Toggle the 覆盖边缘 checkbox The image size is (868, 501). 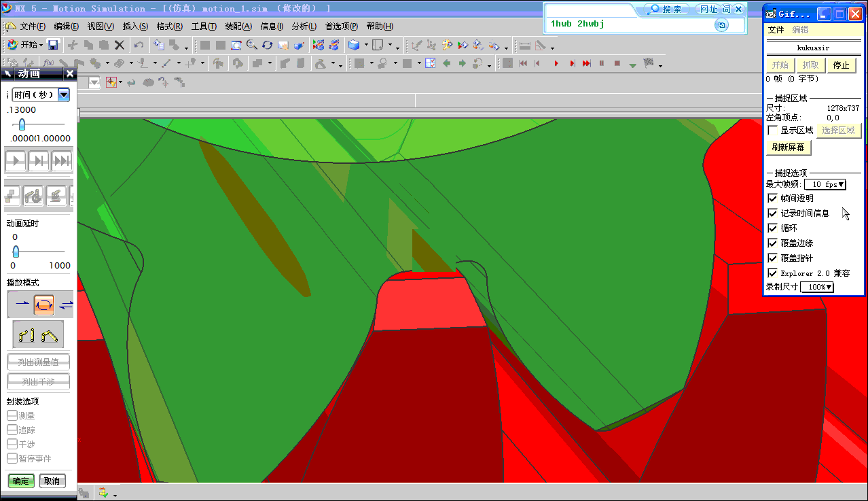(772, 243)
